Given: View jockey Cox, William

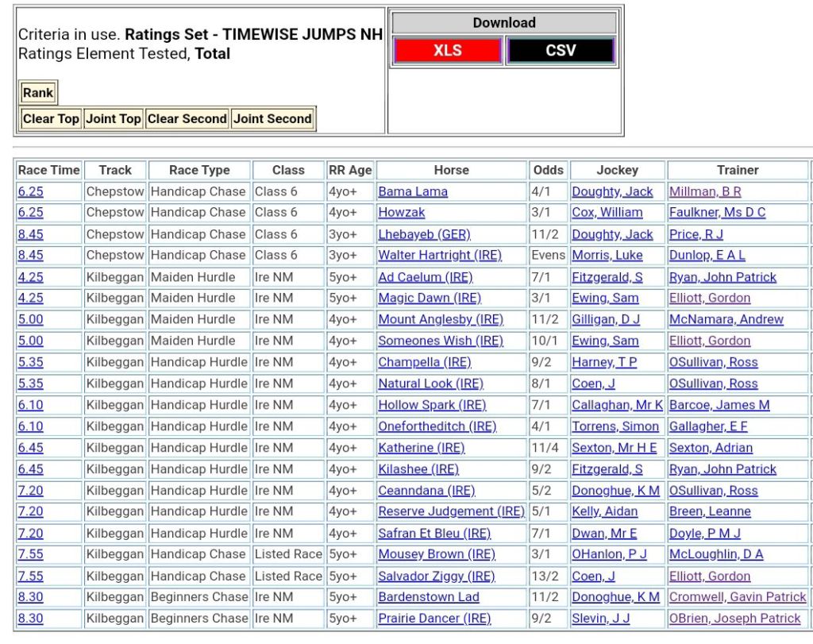Looking at the screenshot, I should pos(607,213).
